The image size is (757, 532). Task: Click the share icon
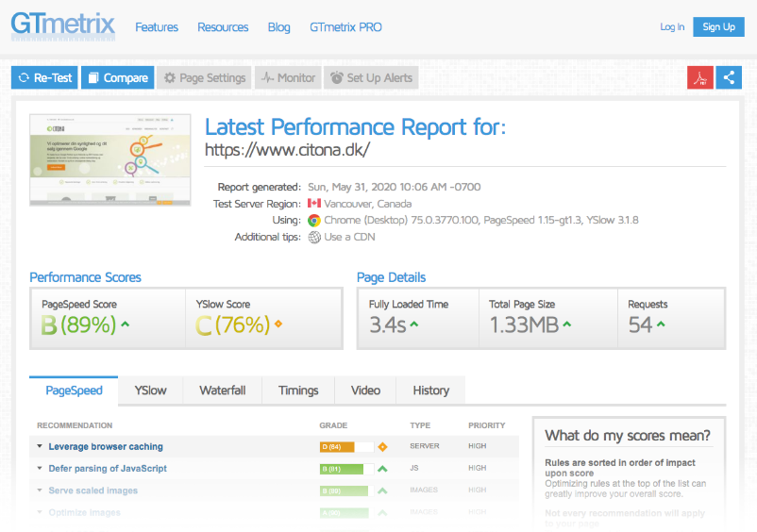(x=729, y=77)
